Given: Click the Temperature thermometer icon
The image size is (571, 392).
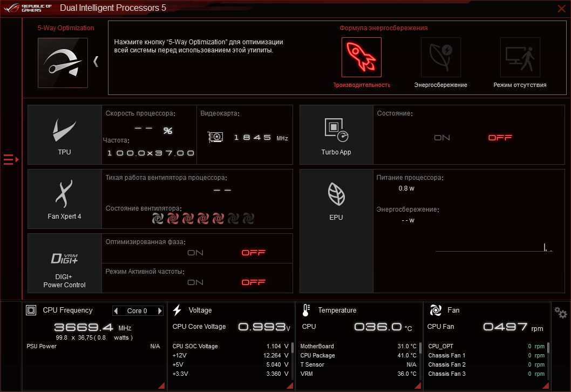Looking at the screenshot, I should tap(306, 310).
